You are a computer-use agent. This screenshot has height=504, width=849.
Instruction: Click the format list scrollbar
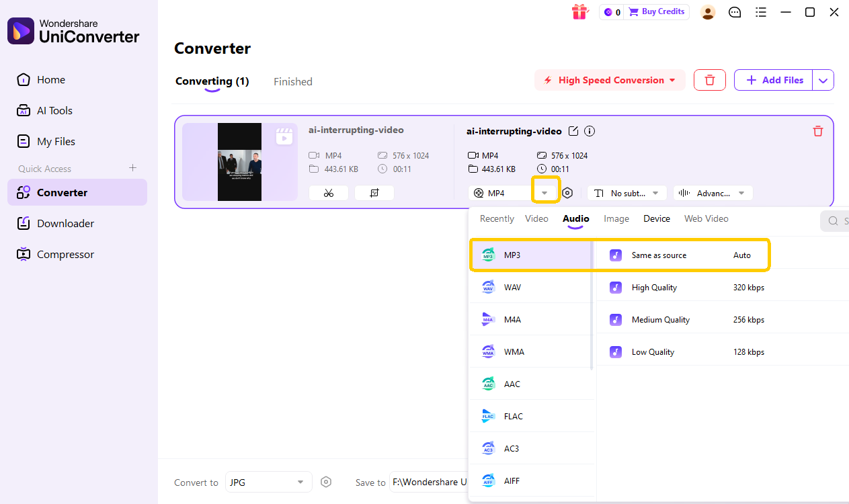592,306
